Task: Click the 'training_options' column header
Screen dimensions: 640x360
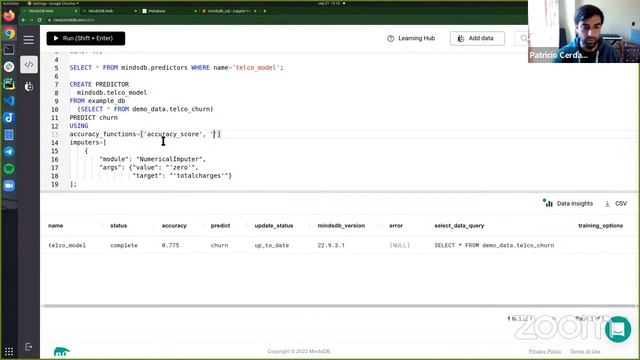Action: click(600, 225)
